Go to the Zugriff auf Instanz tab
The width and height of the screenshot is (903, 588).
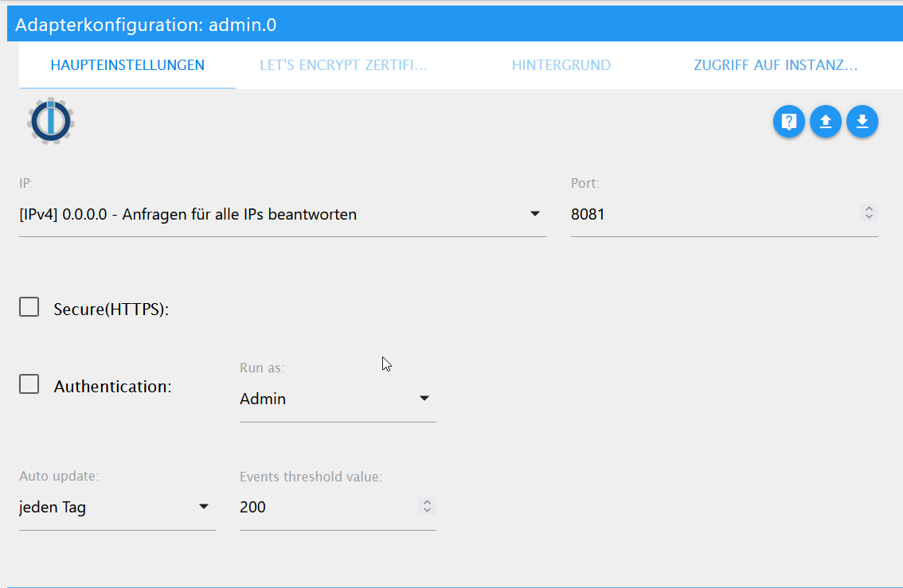click(x=776, y=65)
